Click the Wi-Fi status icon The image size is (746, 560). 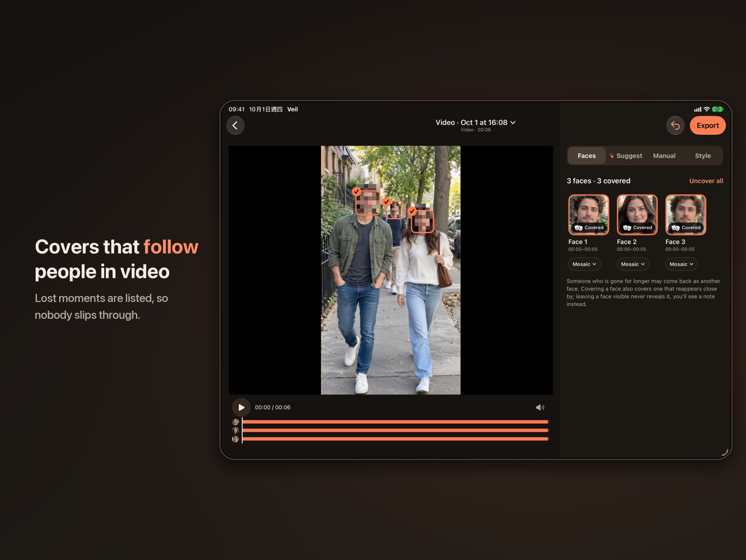(x=707, y=109)
